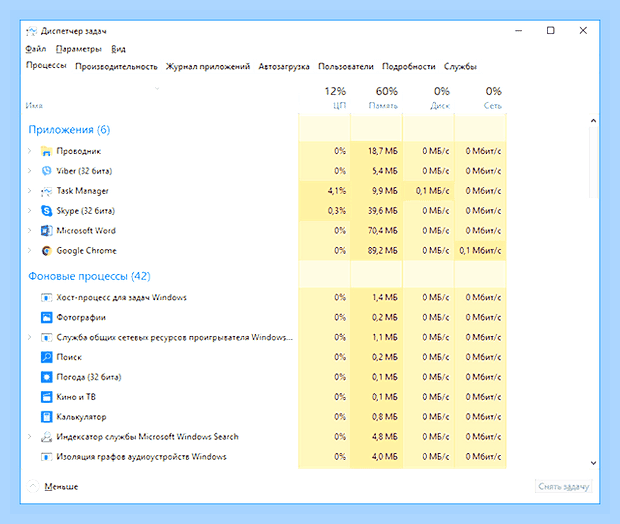The height and width of the screenshot is (524, 620).
Task: Open the Вид menu
Action: point(118,49)
